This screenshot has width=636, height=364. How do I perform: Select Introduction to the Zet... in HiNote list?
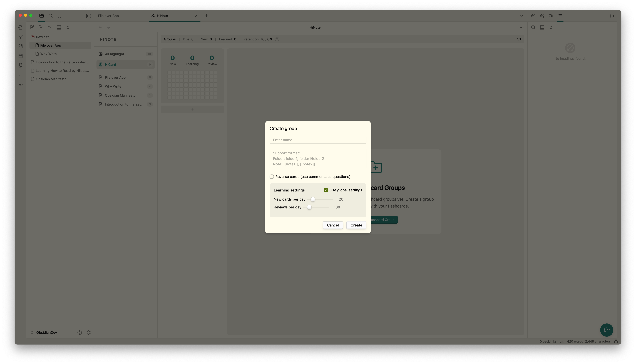point(126,104)
